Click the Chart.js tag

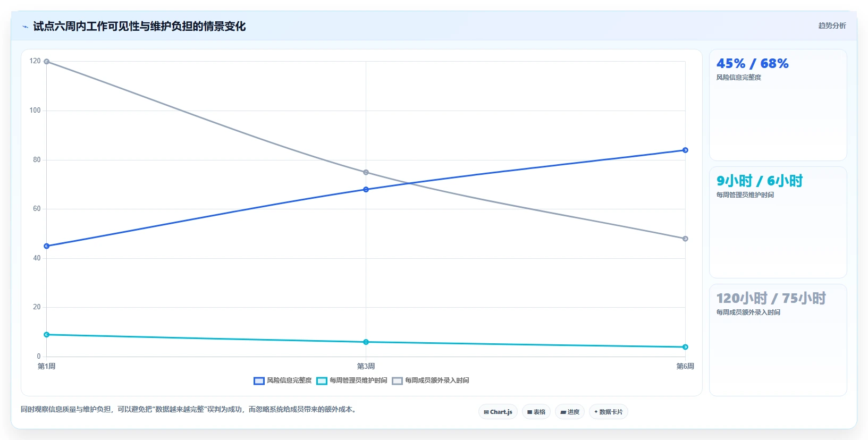(x=498, y=412)
